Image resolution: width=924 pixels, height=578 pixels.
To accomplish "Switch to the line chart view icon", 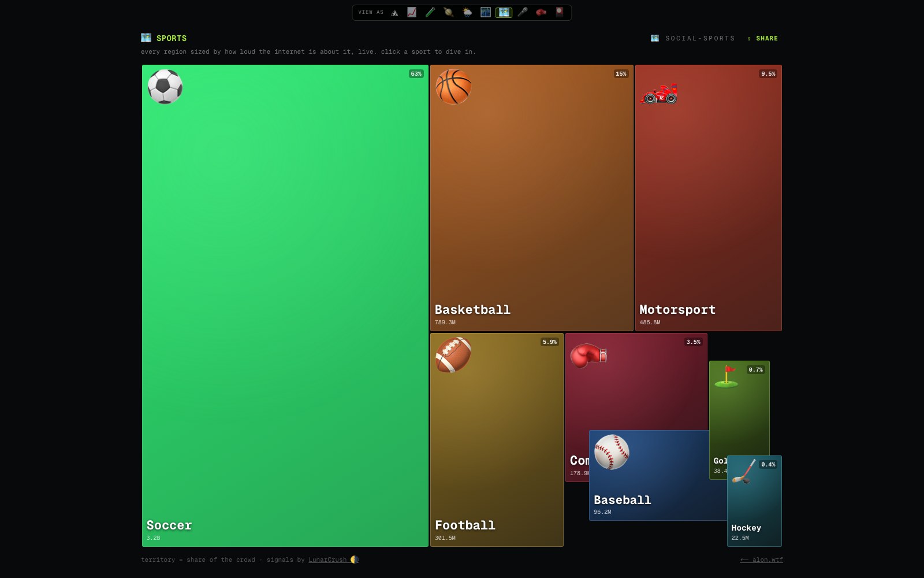I will [x=412, y=12].
